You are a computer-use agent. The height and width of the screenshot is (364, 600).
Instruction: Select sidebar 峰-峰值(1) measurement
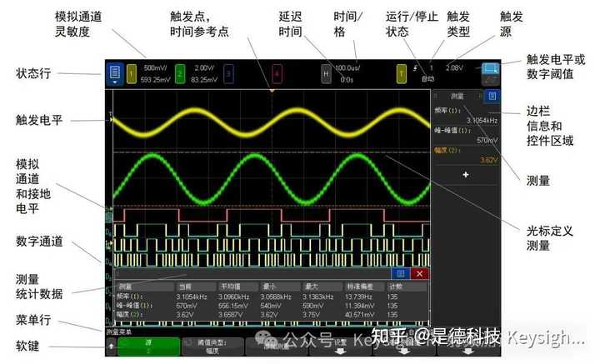pos(466,135)
